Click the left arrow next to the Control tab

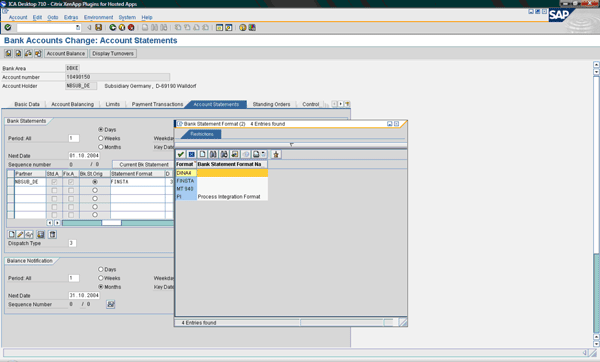coord(334,104)
